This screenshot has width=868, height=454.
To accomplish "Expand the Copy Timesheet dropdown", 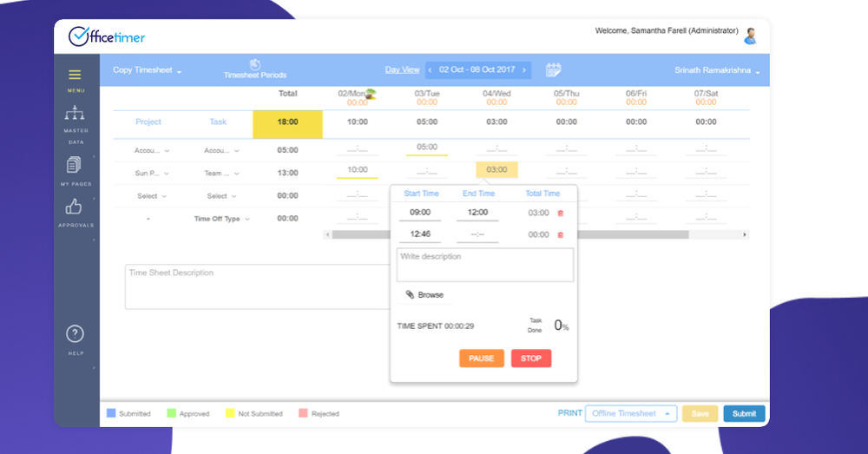I will [x=148, y=70].
